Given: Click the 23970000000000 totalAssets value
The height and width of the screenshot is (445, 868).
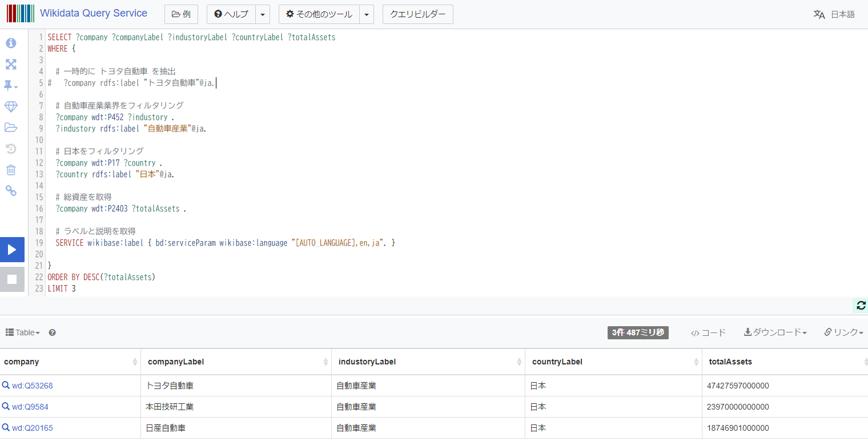Looking at the screenshot, I should (738, 407).
